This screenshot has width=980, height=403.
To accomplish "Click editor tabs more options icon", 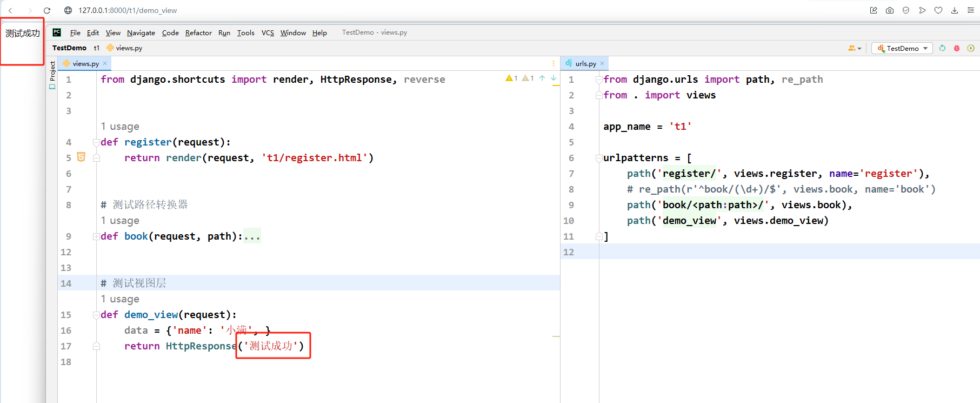I will coord(554,63).
